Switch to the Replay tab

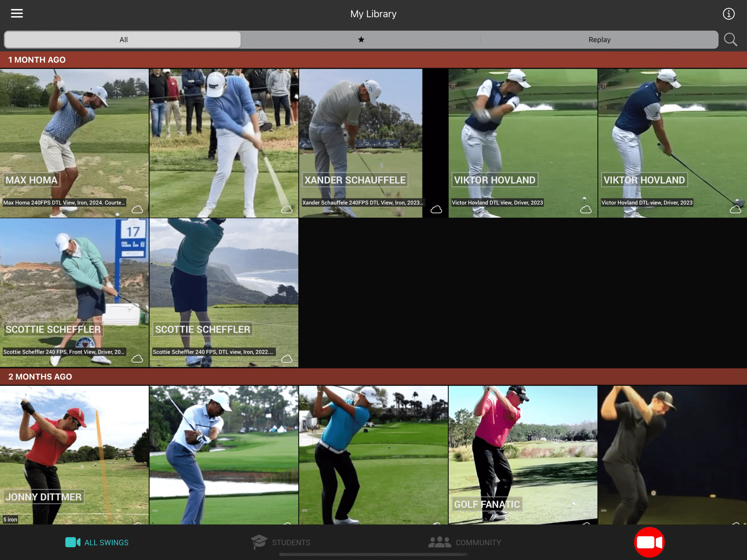[x=599, y=39]
